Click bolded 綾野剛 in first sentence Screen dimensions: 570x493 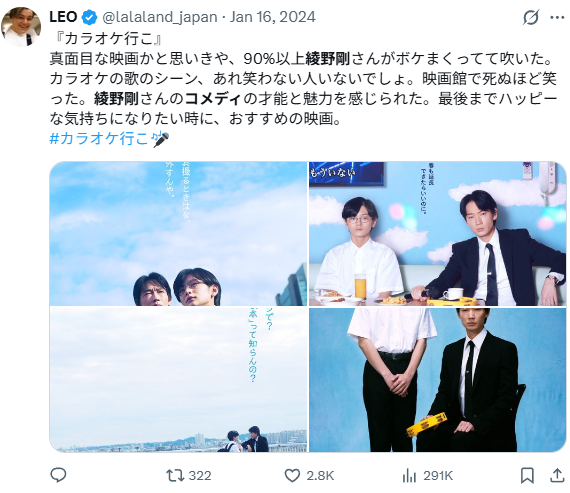tap(328, 59)
